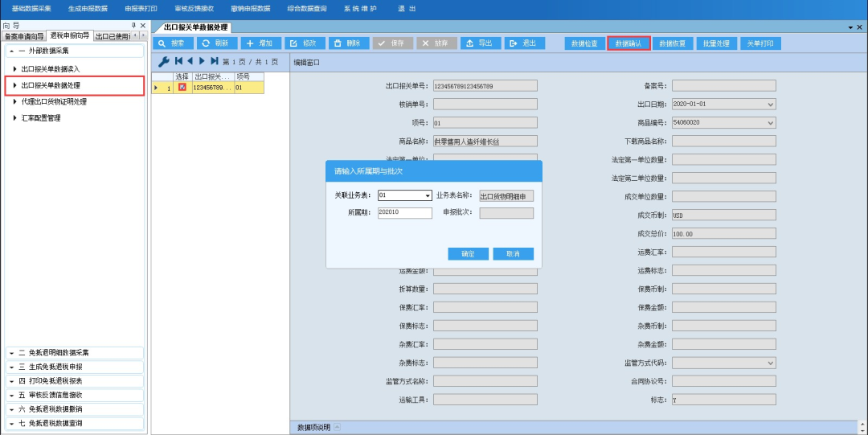Open the 基础数据采集 menu
Image resolution: width=868 pixels, height=435 pixels.
click(x=31, y=9)
